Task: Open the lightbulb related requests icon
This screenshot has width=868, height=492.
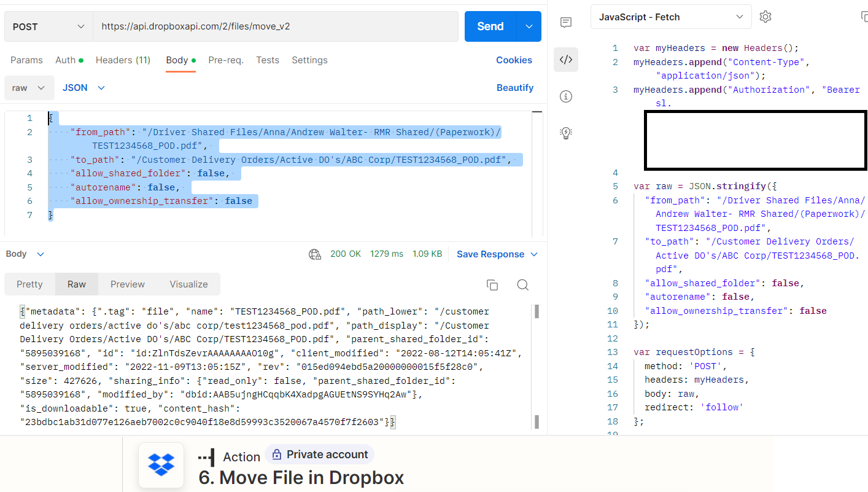Action: pyautogui.click(x=566, y=133)
